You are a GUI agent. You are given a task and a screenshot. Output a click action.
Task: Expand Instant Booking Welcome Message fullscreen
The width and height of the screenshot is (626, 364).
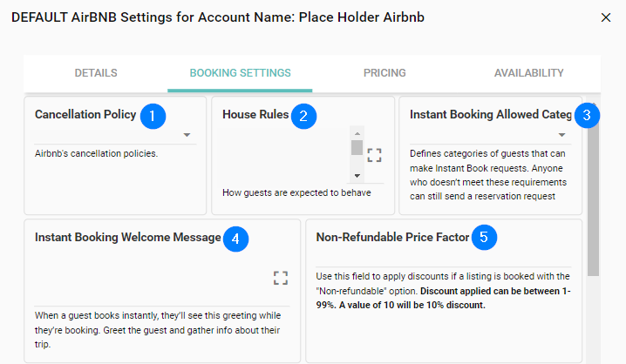click(280, 278)
